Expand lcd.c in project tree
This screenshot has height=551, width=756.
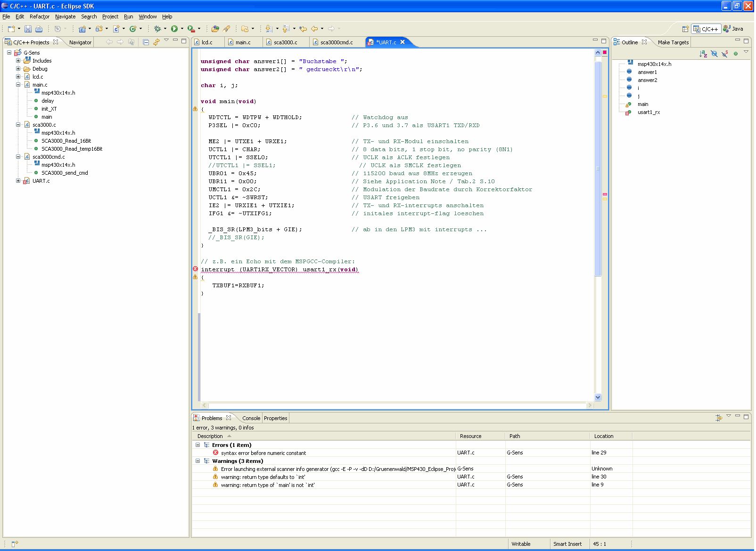click(x=18, y=77)
